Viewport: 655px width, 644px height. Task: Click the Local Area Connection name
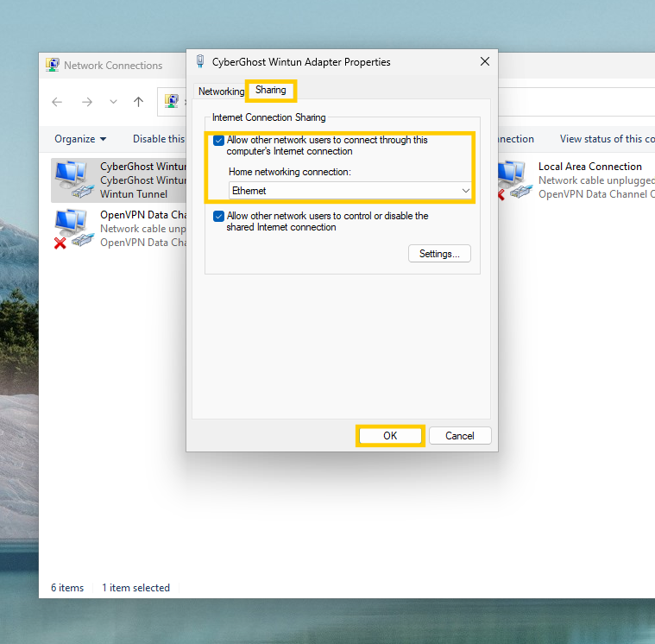[x=589, y=167]
